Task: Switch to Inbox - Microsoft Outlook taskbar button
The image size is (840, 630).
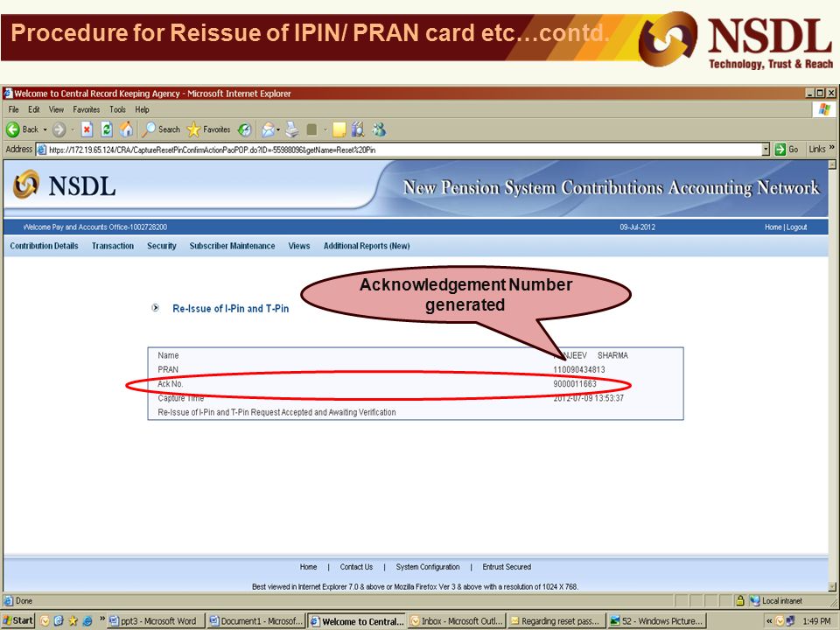Action: tap(457, 621)
